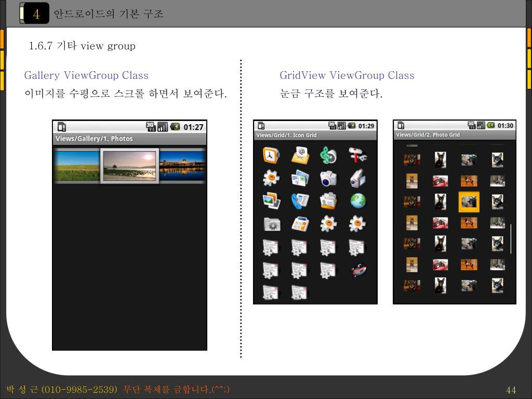Image resolution: width=532 pixels, height=399 pixels.
Task: Click the Photo Grid vertical scrollbar
Action: [511, 239]
